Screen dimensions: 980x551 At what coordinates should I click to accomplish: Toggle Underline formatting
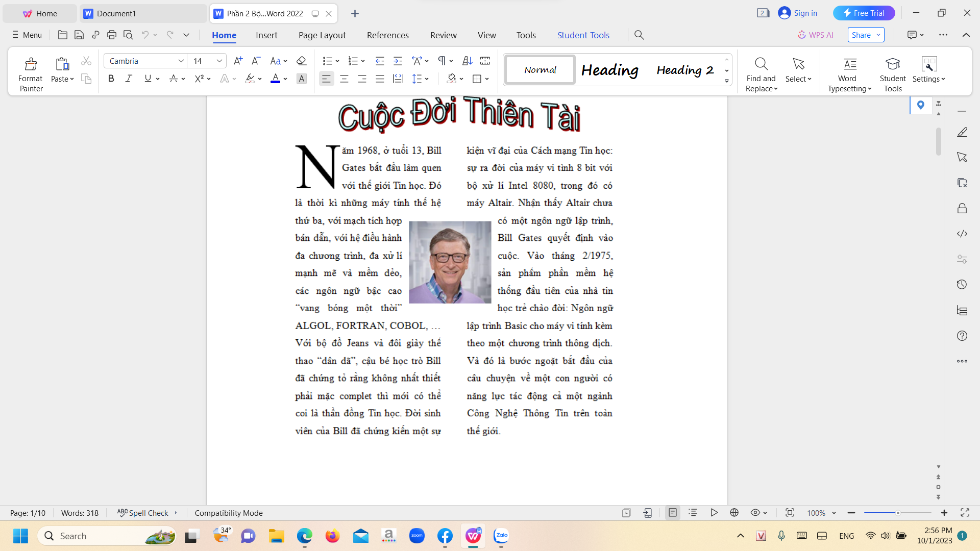[x=148, y=79]
